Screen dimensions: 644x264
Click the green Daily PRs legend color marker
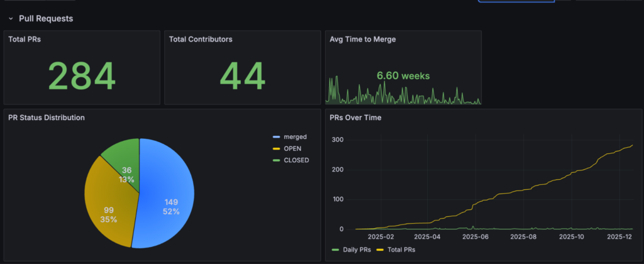335,250
